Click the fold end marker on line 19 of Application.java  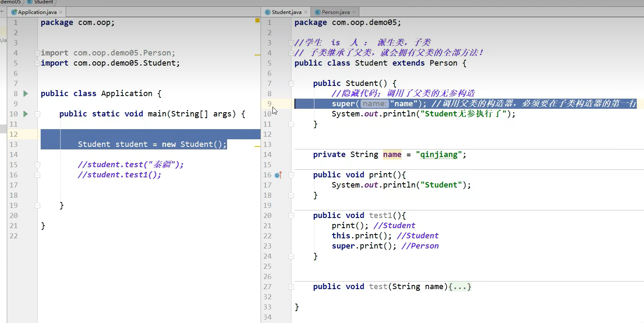tap(37, 205)
